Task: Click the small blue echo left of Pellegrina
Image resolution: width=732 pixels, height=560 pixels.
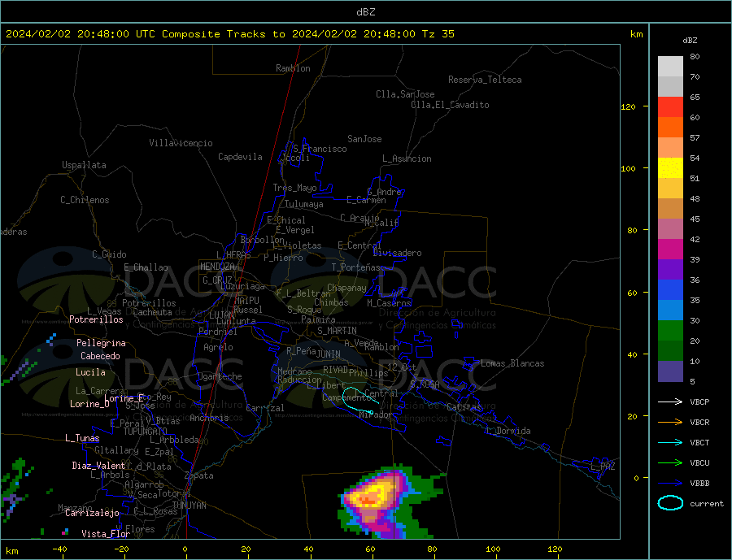Action: [51, 339]
